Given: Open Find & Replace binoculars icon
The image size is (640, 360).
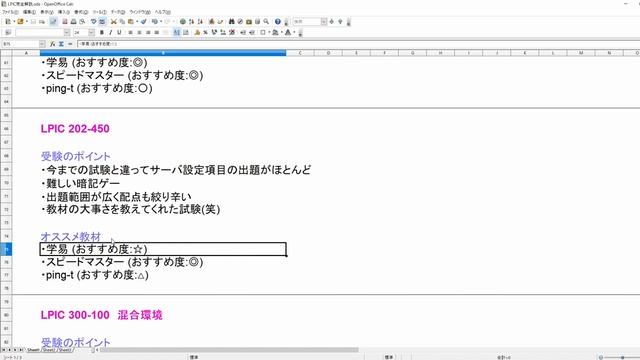Looking at the screenshot, I should point(231,22).
